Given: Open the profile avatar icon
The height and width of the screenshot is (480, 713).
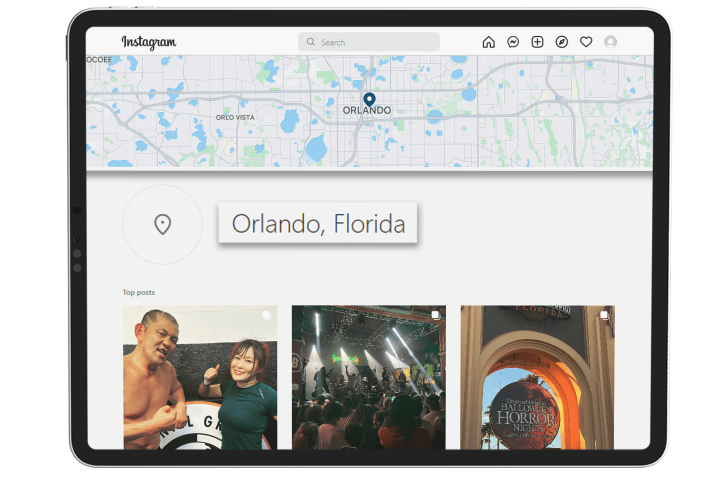Looking at the screenshot, I should click(x=610, y=42).
